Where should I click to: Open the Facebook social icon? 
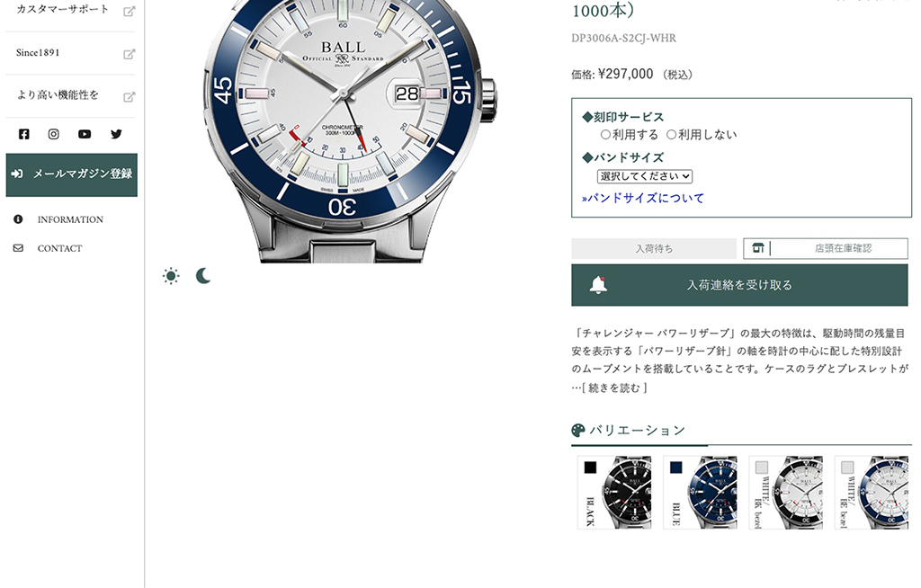pyautogui.click(x=23, y=134)
